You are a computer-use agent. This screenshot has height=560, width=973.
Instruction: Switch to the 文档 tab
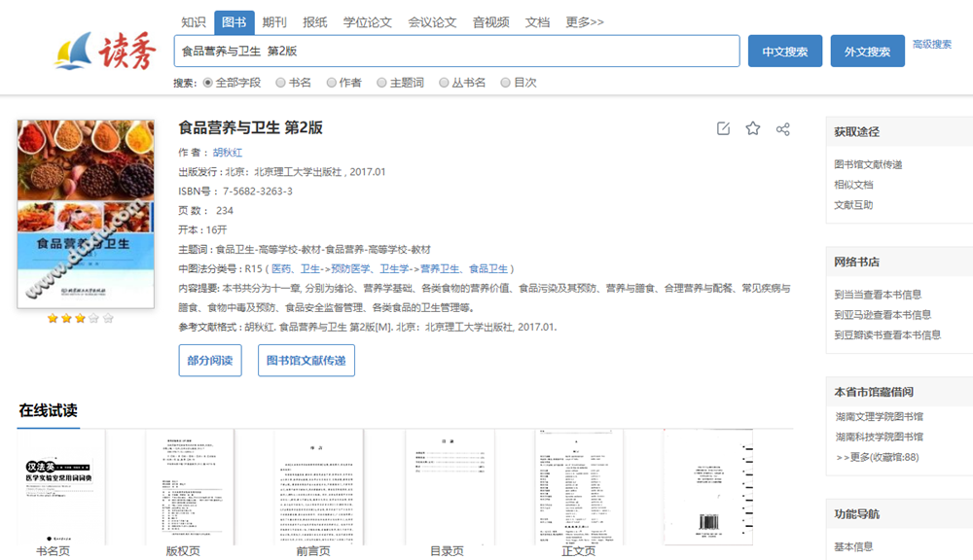click(537, 22)
